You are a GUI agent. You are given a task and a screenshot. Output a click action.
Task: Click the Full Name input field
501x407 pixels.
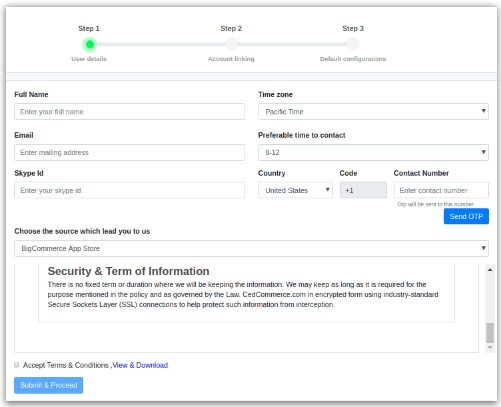tap(129, 111)
